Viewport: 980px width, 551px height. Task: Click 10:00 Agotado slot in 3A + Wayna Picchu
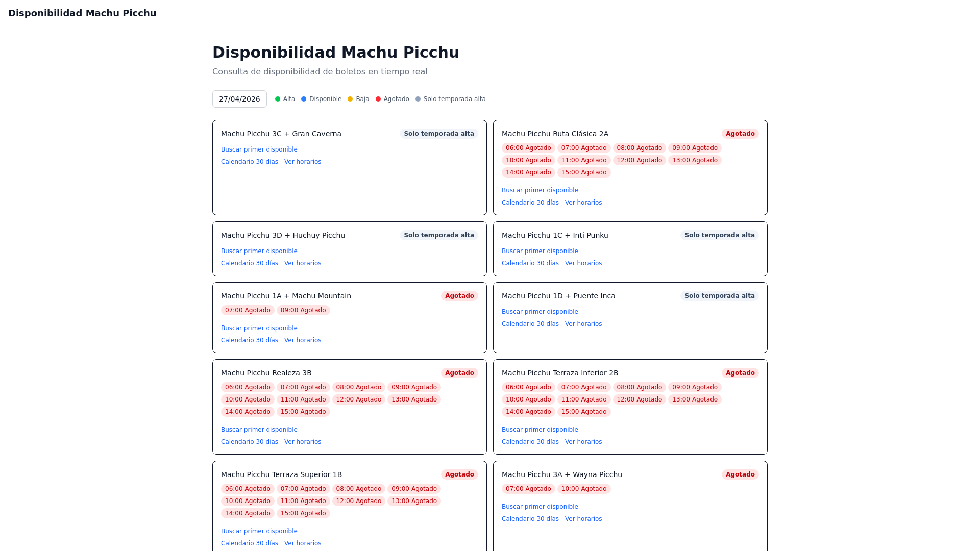point(584,489)
